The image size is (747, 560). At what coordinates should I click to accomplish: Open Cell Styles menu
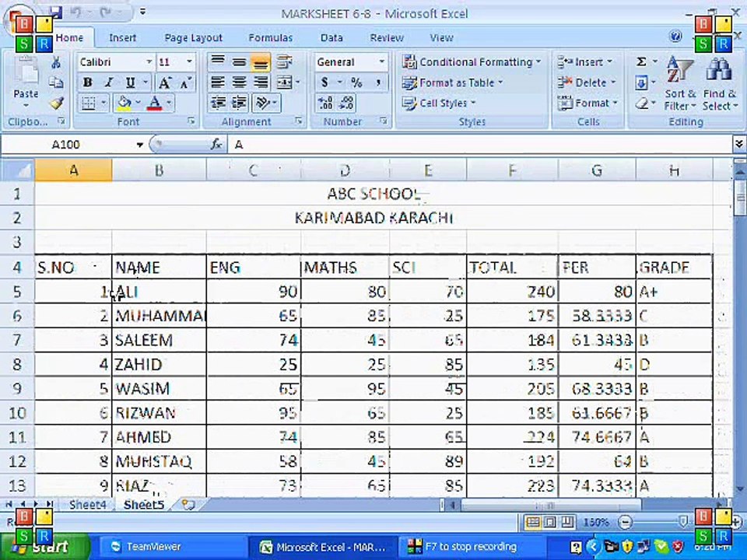439,103
